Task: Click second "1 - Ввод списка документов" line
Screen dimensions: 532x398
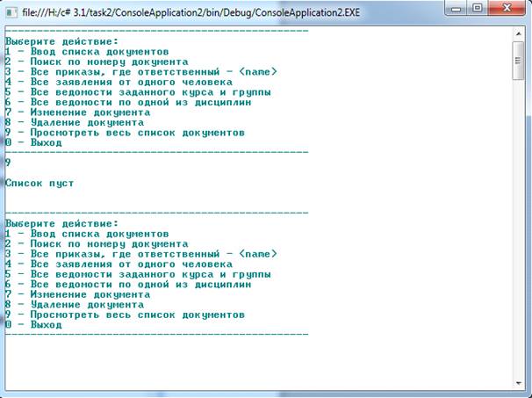Action: 87,234
